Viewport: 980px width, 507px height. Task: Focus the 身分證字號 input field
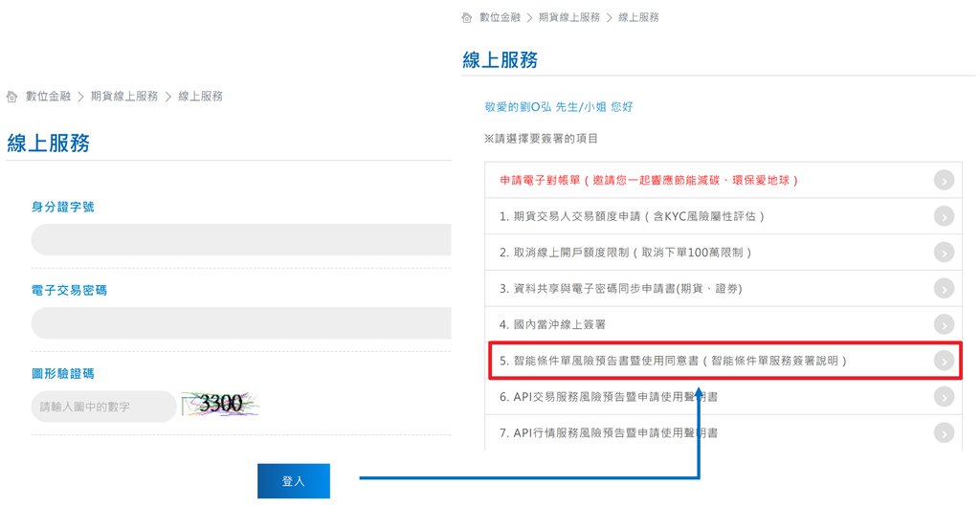[241, 240]
